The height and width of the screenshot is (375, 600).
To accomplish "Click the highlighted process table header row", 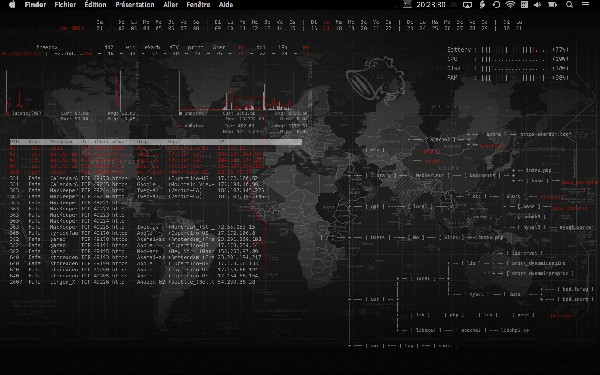I will coord(156,142).
